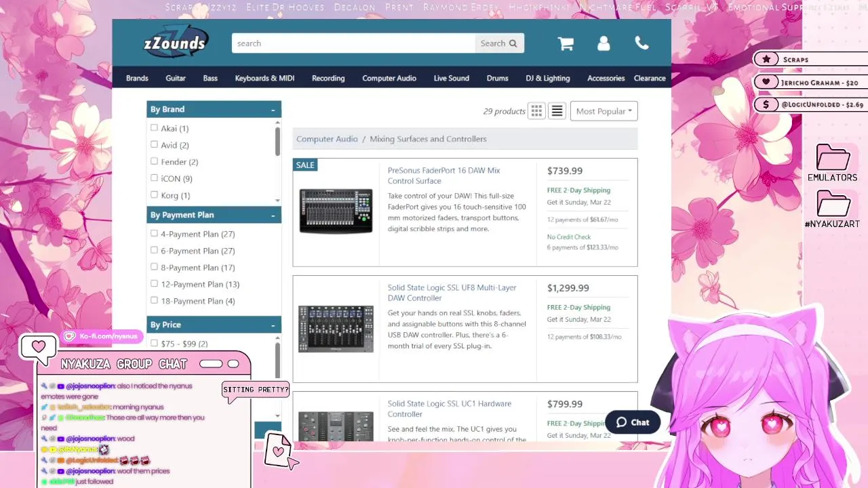Open the Clearance menu
The image size is (868, 488).
[650, 78]
